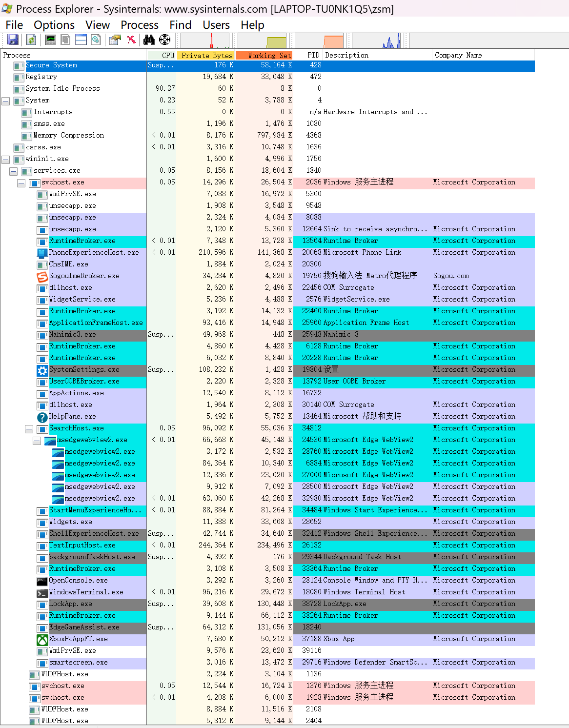Image resolution: width=569 pixels, height=728 pixels.
Task: Click the crosshair Find Window's Process icon
Action: [165, 40]
